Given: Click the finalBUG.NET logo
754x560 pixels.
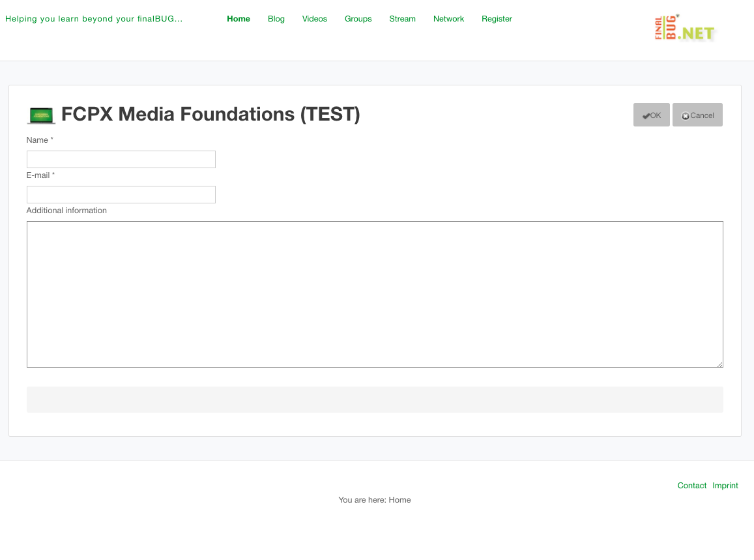Looking at the screenshot, I should (684, 28).
